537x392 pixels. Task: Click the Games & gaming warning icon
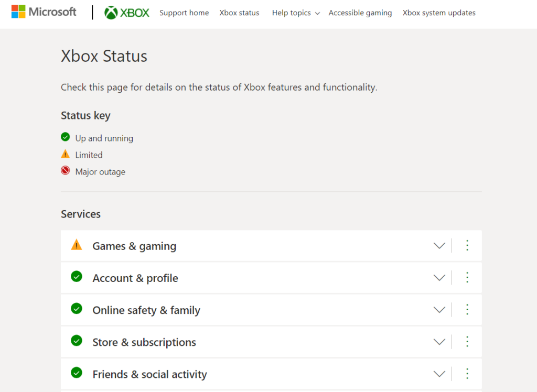pyautogui.click(x=77, y=245)
